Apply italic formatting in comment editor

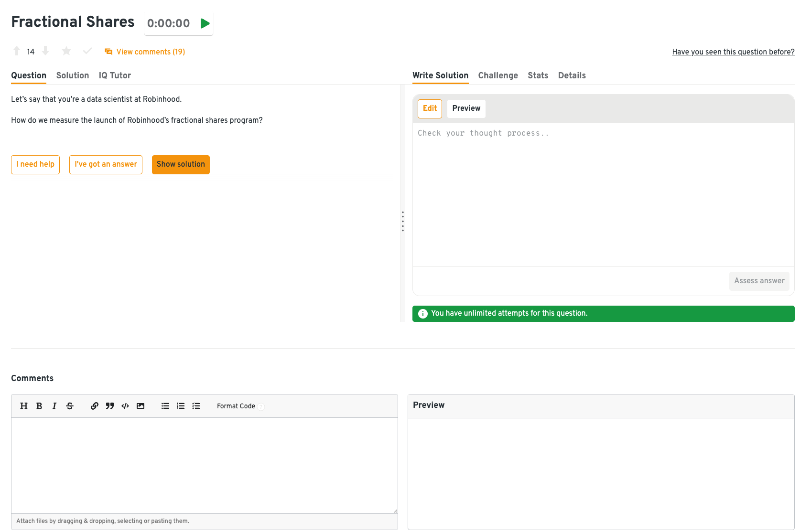tap(54, 406)
